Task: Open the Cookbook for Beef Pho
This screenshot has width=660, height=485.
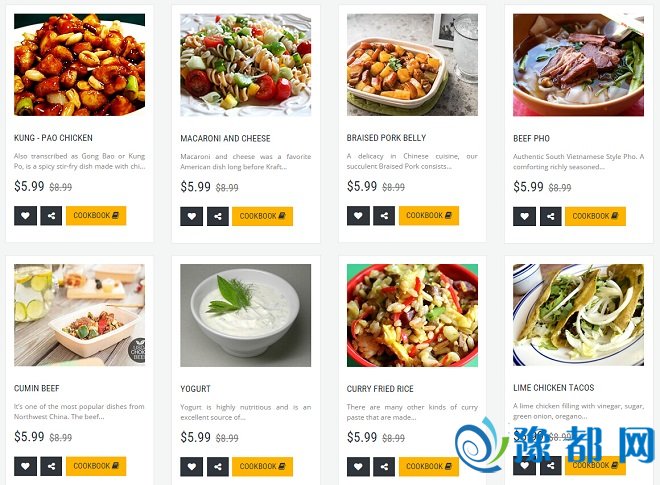Action: [595, 216]
